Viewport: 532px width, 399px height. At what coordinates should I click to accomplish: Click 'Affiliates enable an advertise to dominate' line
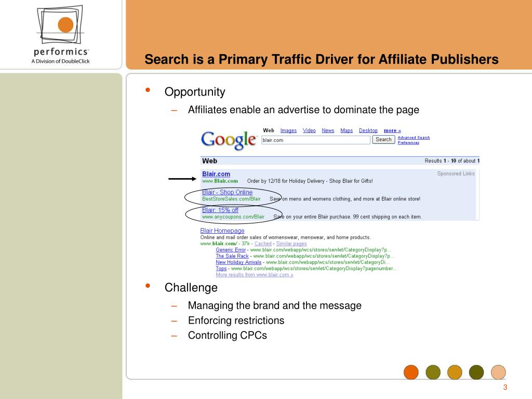pos(303,110)
